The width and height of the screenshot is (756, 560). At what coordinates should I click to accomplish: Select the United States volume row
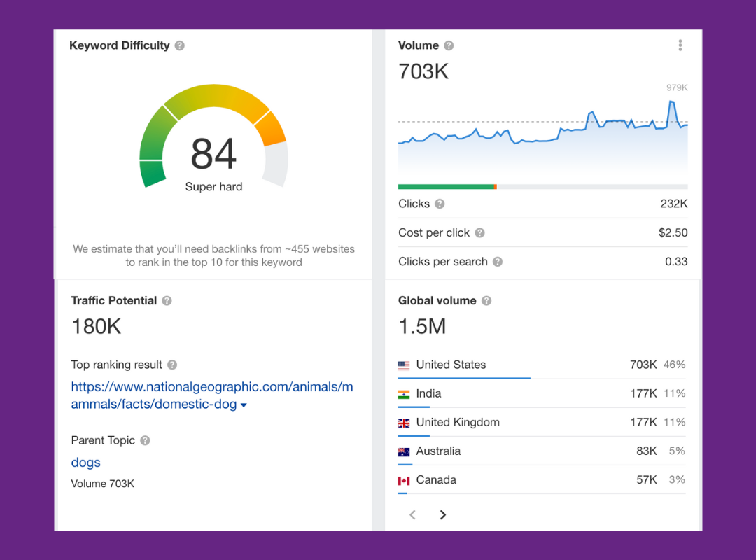click(542, 365)
